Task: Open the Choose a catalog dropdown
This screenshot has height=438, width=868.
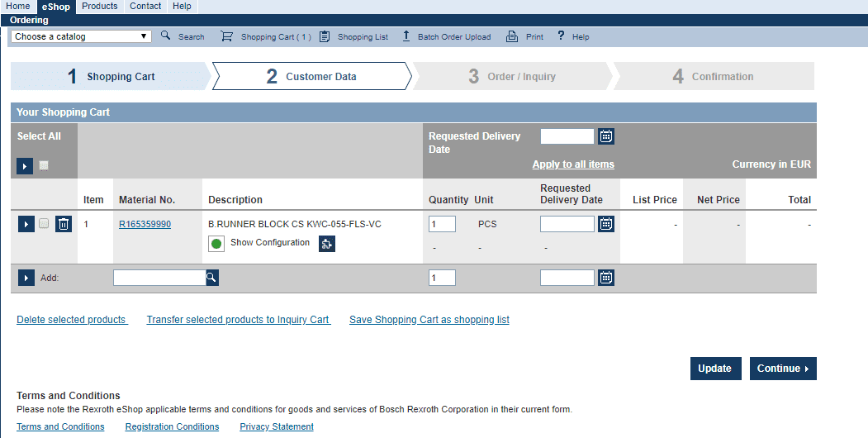Action: pos(81,36)
